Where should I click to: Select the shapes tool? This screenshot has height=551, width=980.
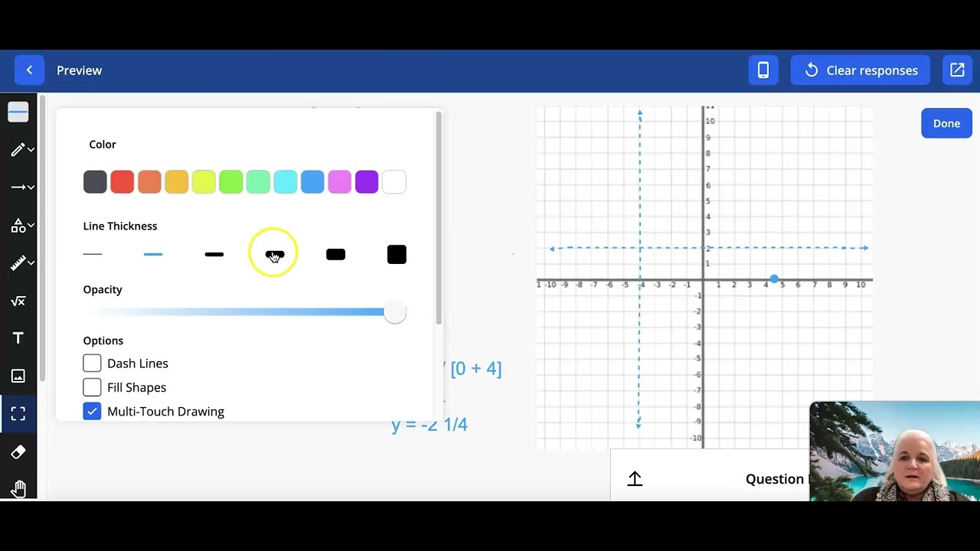point(18,225)
